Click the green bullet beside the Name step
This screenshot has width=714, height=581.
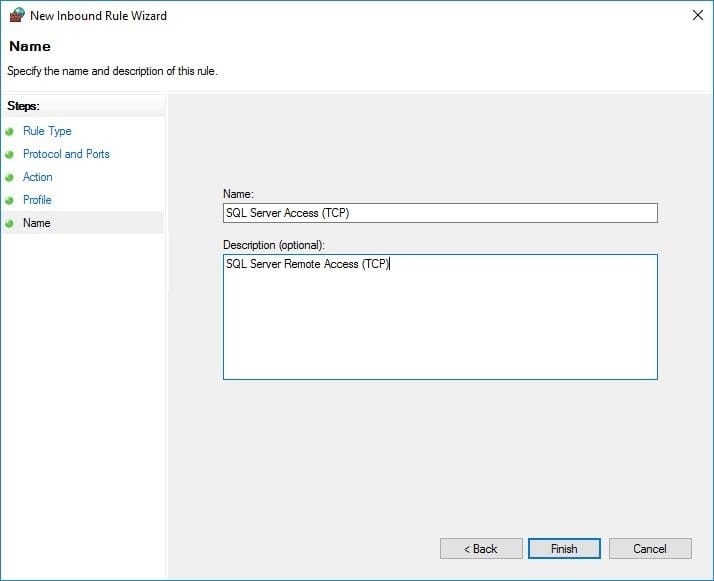pos(10,224)
